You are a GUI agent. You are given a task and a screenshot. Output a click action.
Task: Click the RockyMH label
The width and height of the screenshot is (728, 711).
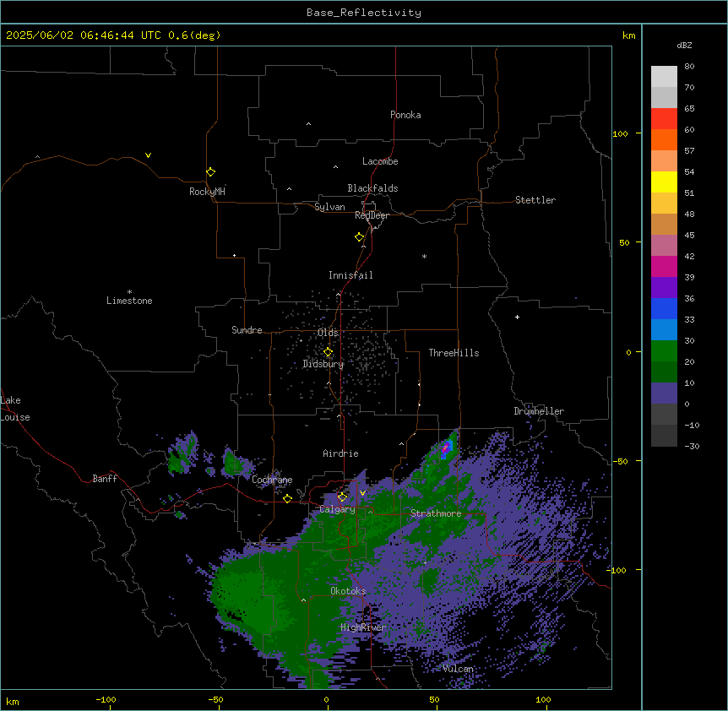tap(207, 192)
